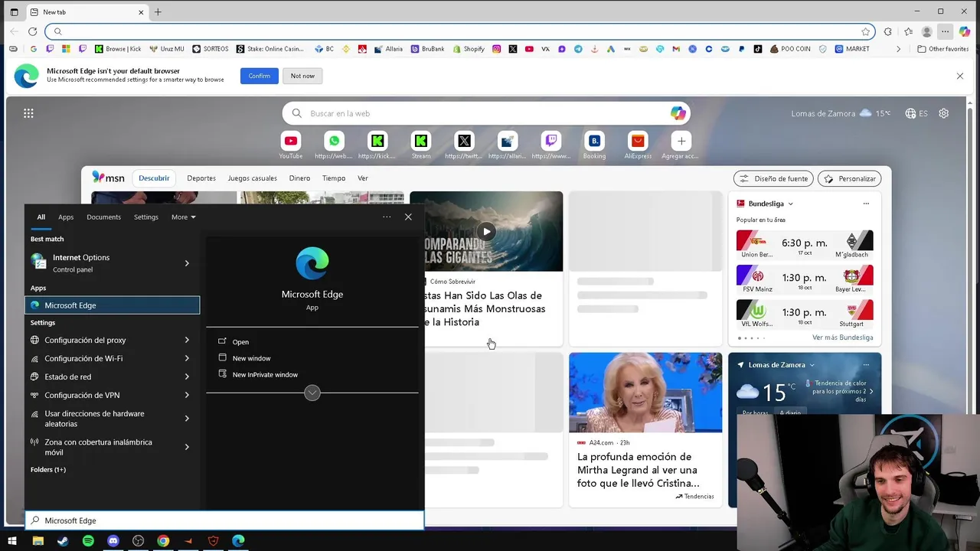This screenshot has width=980, height=551.
Task: Refresh the current browser page
Action: coord(32,31)
